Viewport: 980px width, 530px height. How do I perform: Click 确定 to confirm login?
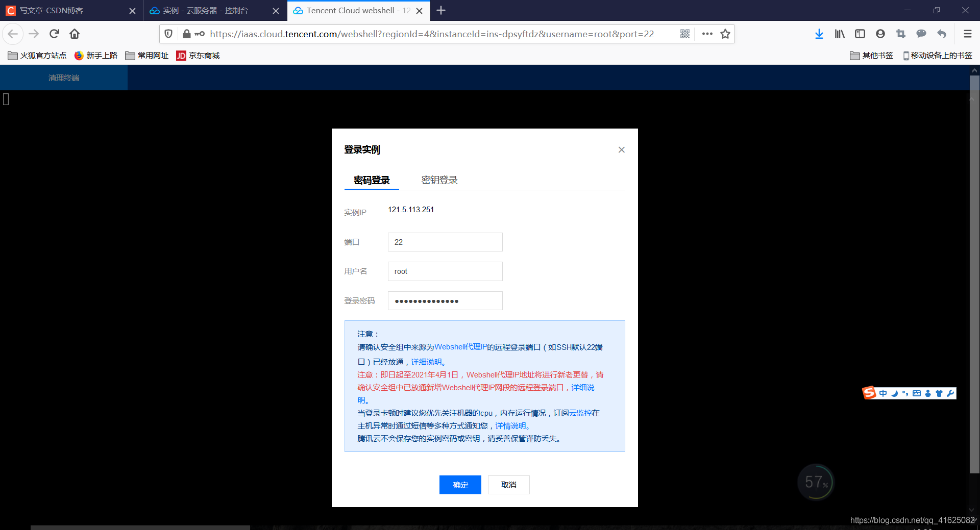[460, 485]
